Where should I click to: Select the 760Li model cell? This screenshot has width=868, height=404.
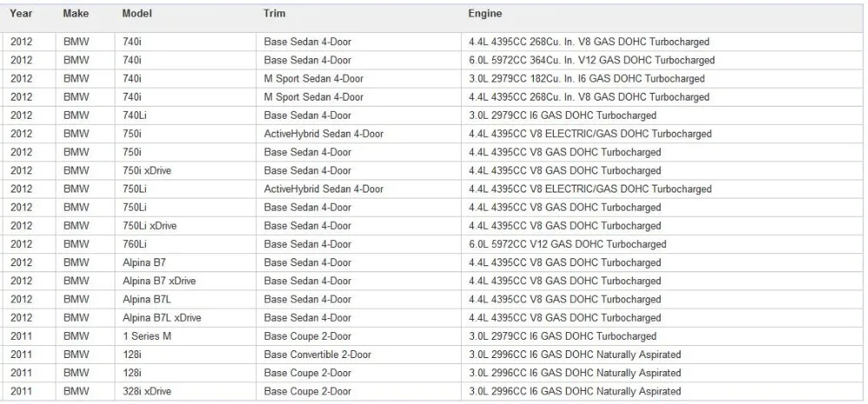(x=156, y=244)
